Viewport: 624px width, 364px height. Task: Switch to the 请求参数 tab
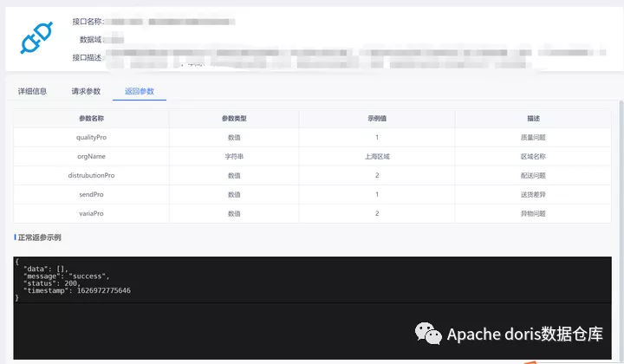click(x=86, y=91)
